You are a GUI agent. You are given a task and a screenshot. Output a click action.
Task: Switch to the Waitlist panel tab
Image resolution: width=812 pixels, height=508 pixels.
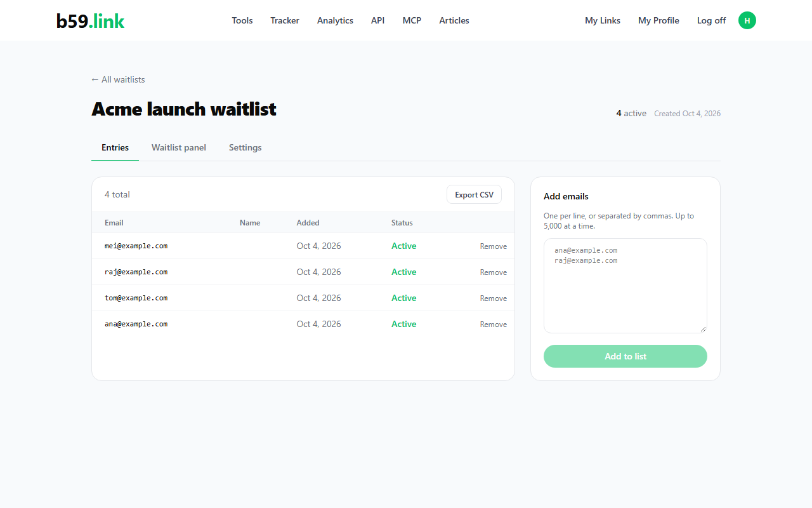point(179,147)
